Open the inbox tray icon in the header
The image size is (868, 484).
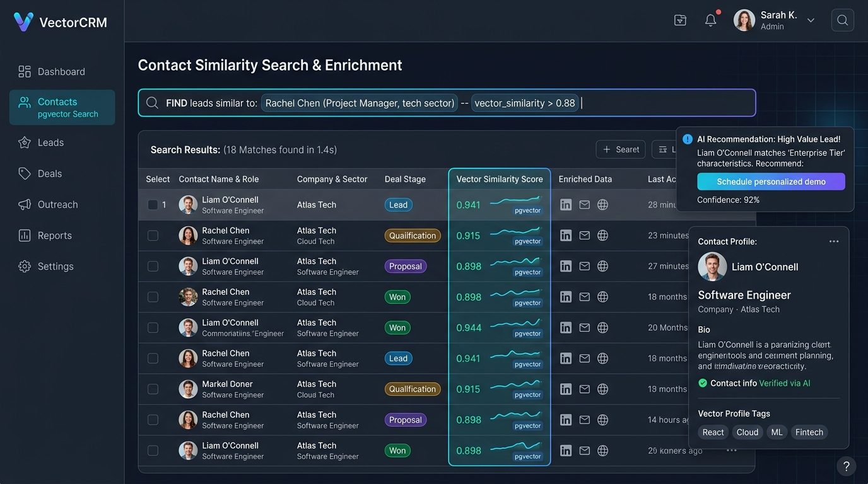pyautogui.click(x=680, y=20)
